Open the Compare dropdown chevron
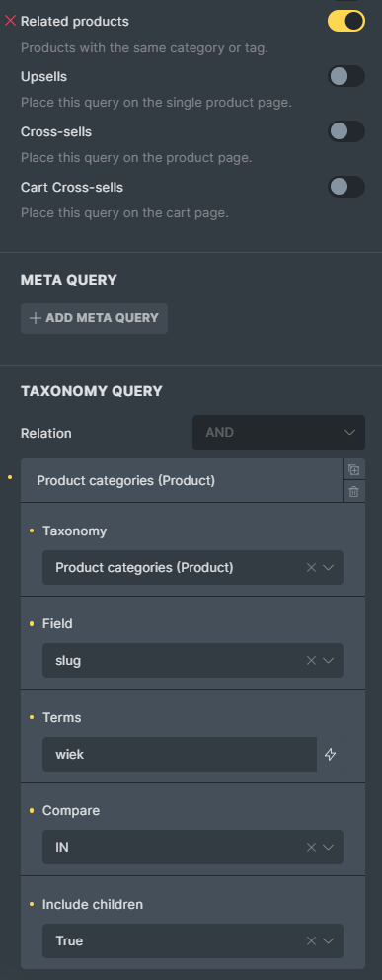This screenshot has height=980, width=382. pyautogui.click(x=329, y=847)
